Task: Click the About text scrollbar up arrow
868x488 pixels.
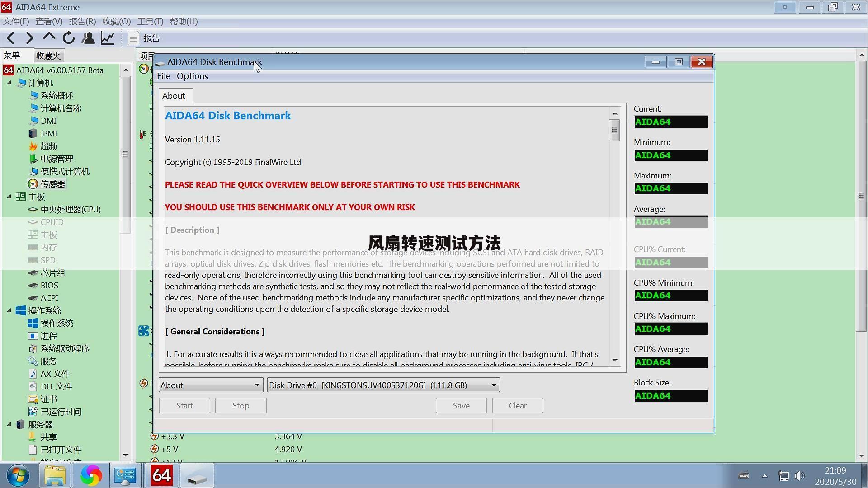Action: (x=614, y=113)
